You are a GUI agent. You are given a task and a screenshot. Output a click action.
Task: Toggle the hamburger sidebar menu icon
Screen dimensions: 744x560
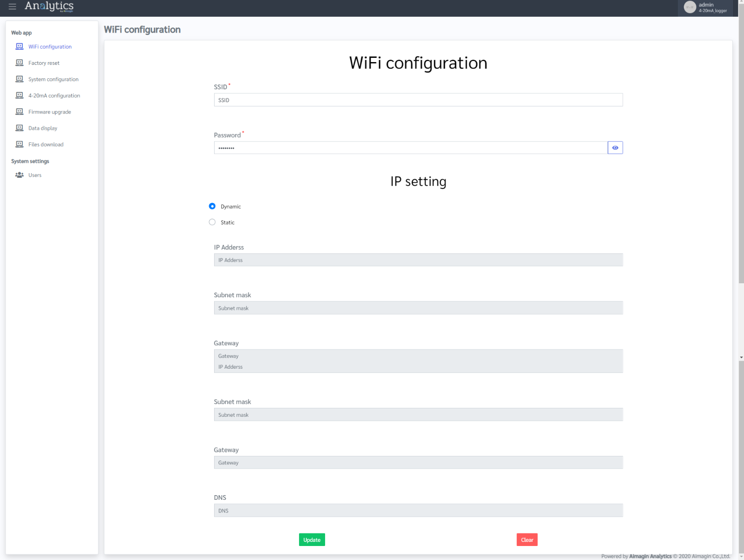[12, 7]
